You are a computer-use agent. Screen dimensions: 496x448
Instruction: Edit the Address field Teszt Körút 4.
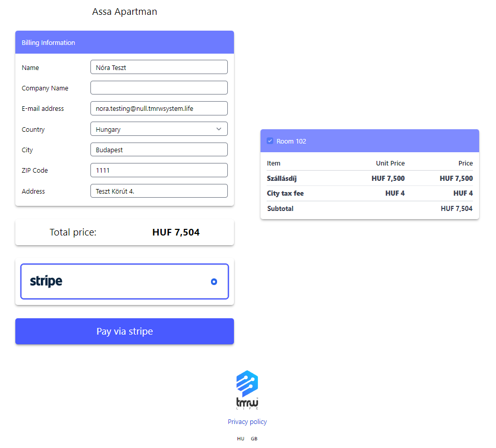tap(159, 191)
